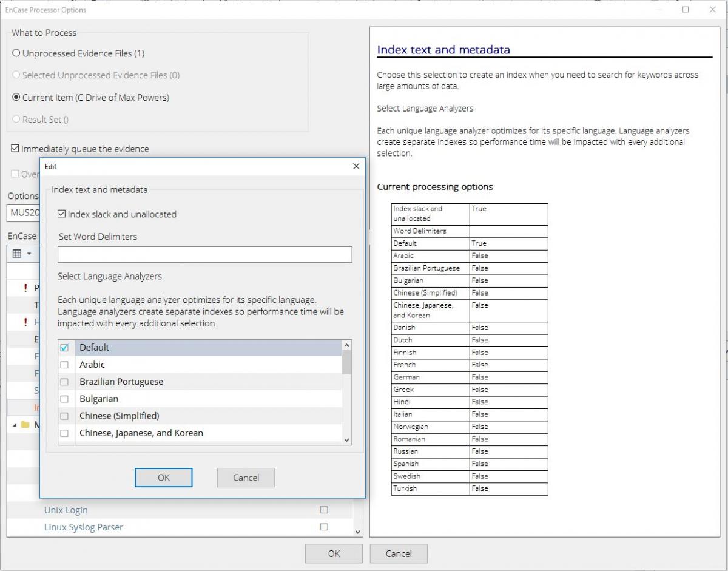Select the Bulgarian row text
Image resolution: width=728 pixels, height=571 pixels.
click(99, 399)
